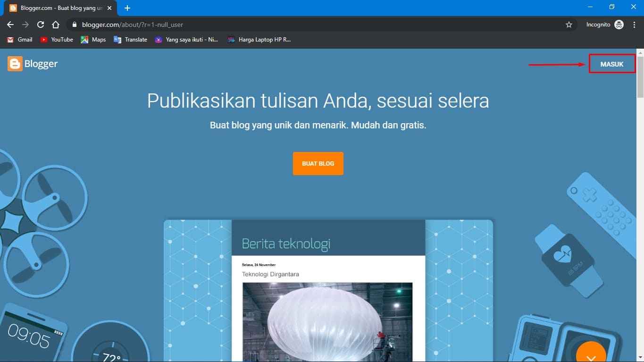Open a new browser tab
The height and width of the screenshot is (362, 644).
(127, 8)
